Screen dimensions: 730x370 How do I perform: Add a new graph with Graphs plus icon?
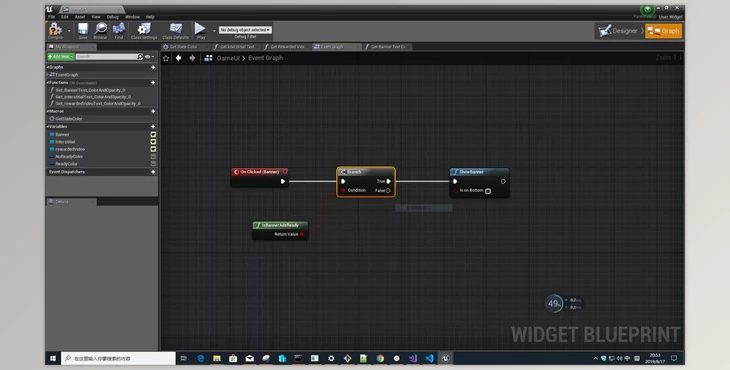coord(153,67)
